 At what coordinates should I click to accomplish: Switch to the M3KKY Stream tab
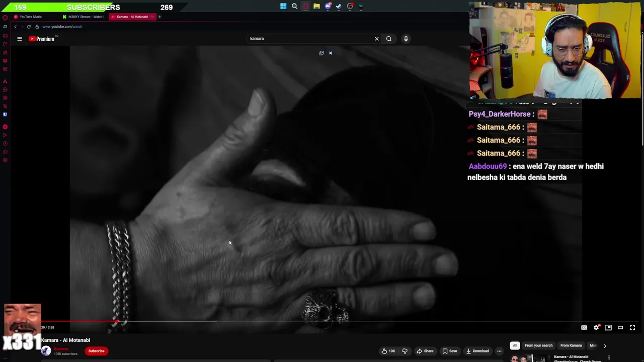[x=84, y=17]
